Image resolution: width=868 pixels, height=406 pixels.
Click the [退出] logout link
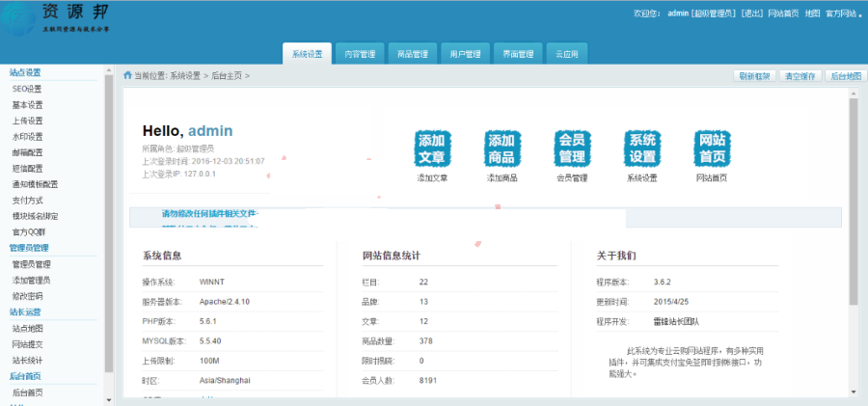point(751,14)
